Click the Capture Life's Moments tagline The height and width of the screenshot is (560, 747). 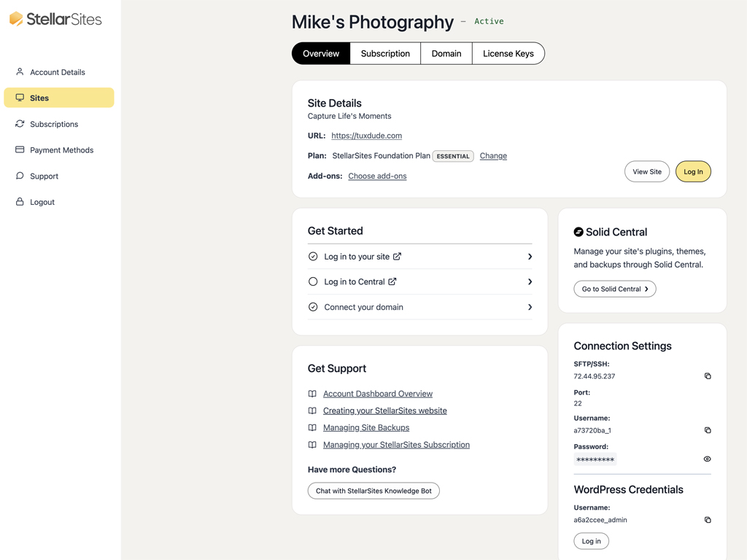click(349, 116)
